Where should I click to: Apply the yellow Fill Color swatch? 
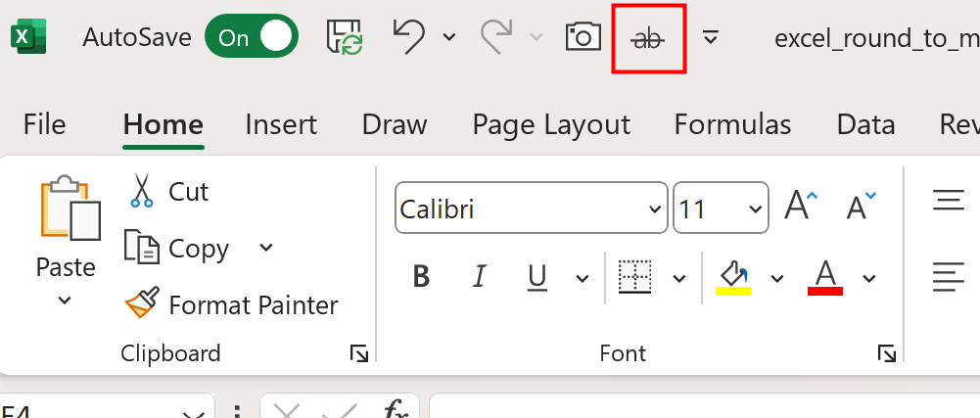click(734, 278)
